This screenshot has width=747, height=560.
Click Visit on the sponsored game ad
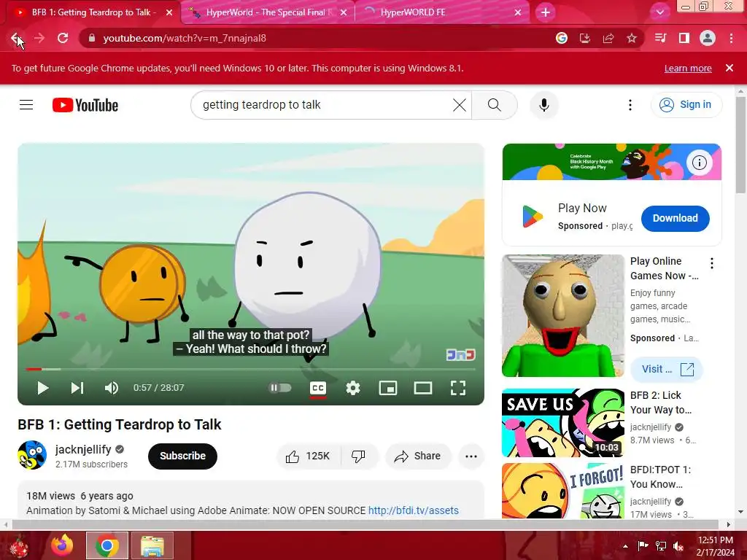(x=667, y=369)
